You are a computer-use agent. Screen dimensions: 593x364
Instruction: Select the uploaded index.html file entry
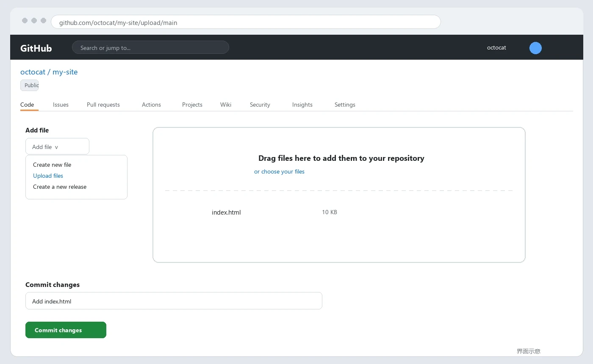[226, 212]
